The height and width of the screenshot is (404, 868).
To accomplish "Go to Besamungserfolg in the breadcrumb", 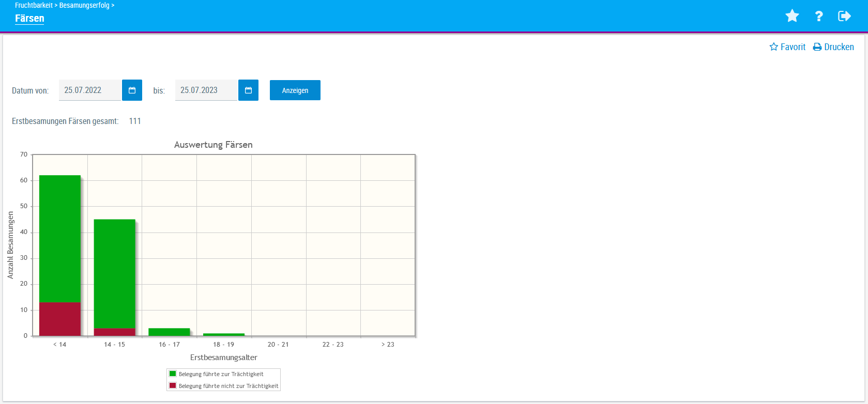I will click(x=84, y=5).
